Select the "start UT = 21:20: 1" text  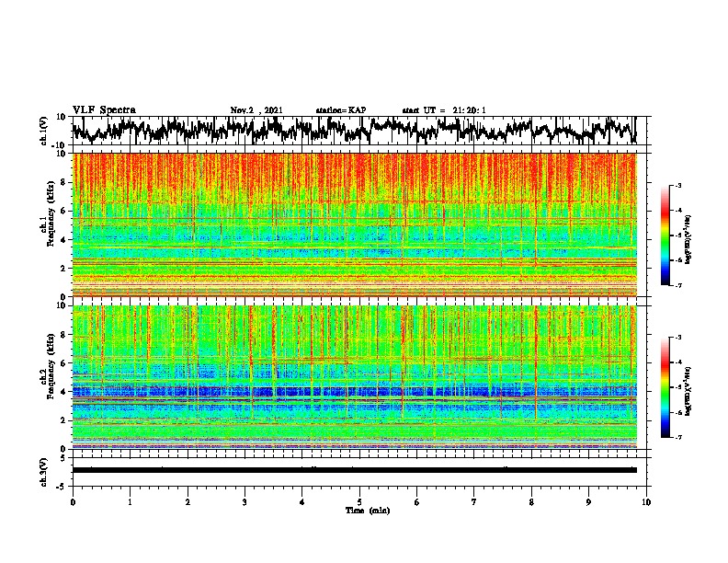coord(444,110)
